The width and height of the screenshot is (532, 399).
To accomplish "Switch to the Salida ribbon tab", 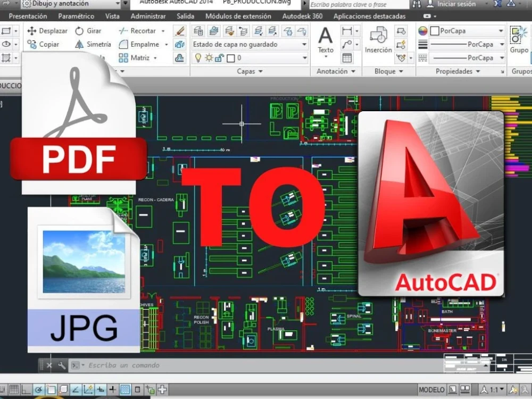I will pos(185,16).
